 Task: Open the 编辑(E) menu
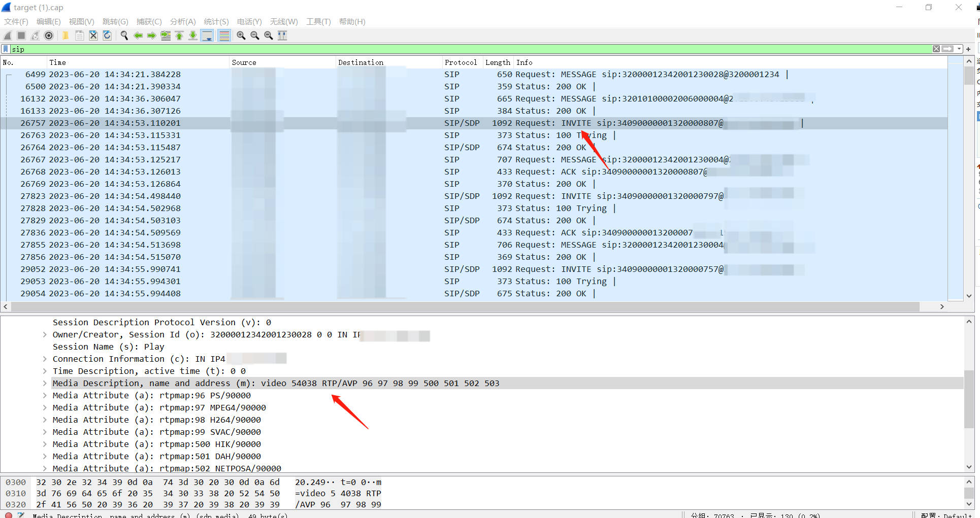(x=49, y=22)
